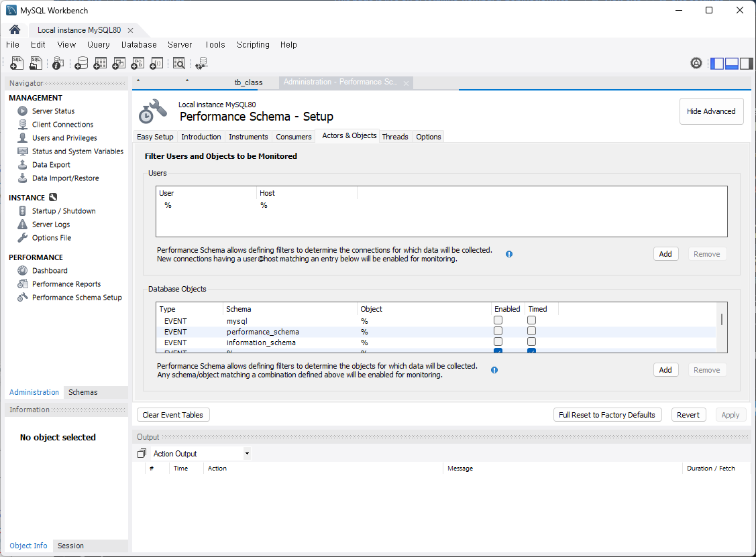The height and width of the screenshot is (557, 756).
Task: Click the Data Export navigator icon
Action: click(23, 165)
